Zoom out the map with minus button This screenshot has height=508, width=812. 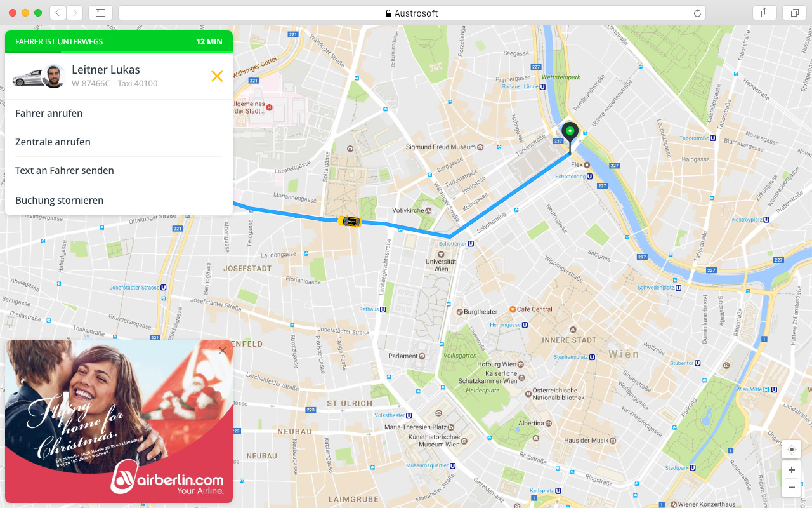point(791,488)
